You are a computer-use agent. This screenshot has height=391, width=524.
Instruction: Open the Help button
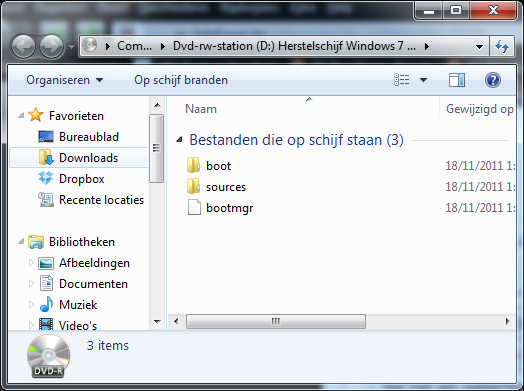[493, 80]
